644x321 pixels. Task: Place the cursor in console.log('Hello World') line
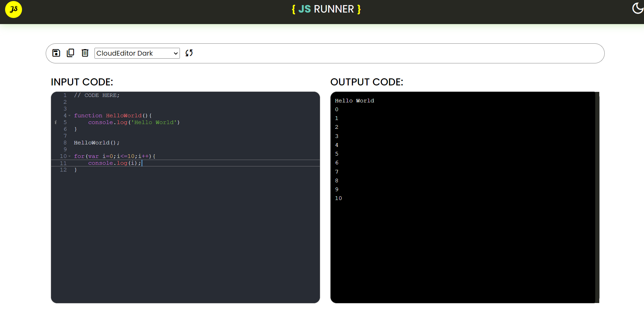click(134, 122)
